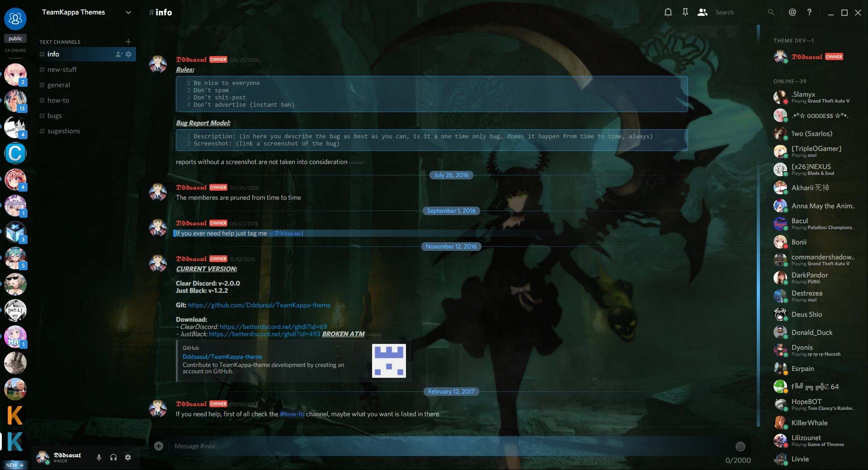Open server icon with 13 badge

tap(15, 101)
